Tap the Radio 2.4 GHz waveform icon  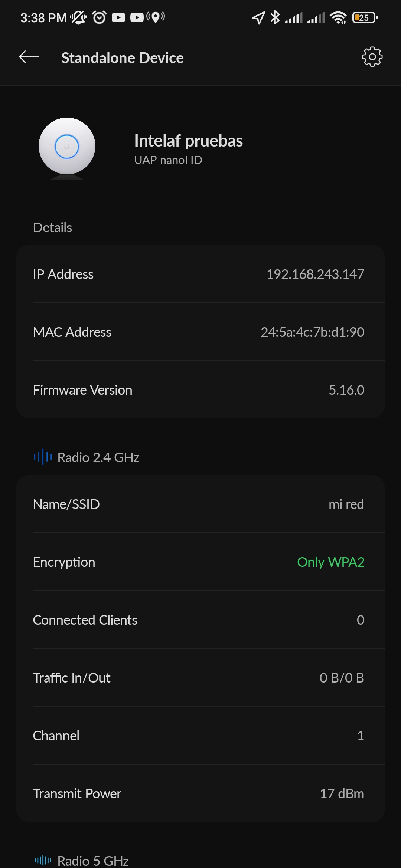pyautogui.click(x=43, y=457)
